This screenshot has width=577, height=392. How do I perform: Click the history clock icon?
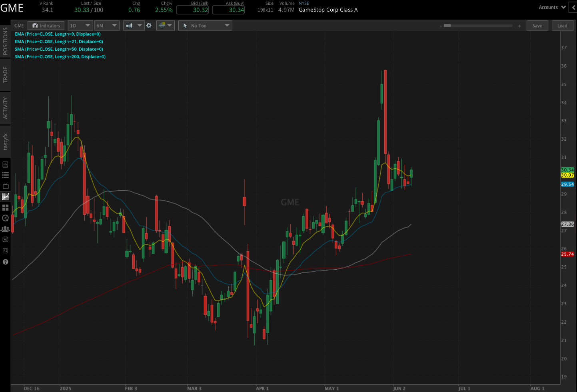pyautogui.click(x=6, y=217)
